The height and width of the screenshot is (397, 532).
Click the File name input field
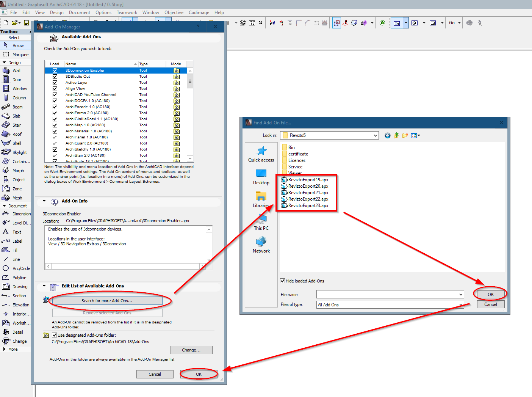[x=390, y=294]
